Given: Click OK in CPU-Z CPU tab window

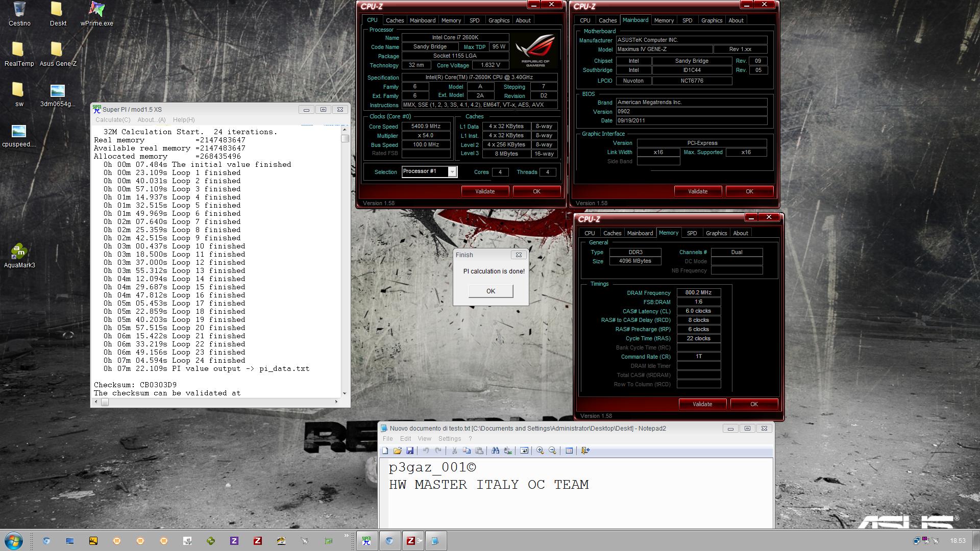Looking at the screenshot, I should (x=536, y=191).
